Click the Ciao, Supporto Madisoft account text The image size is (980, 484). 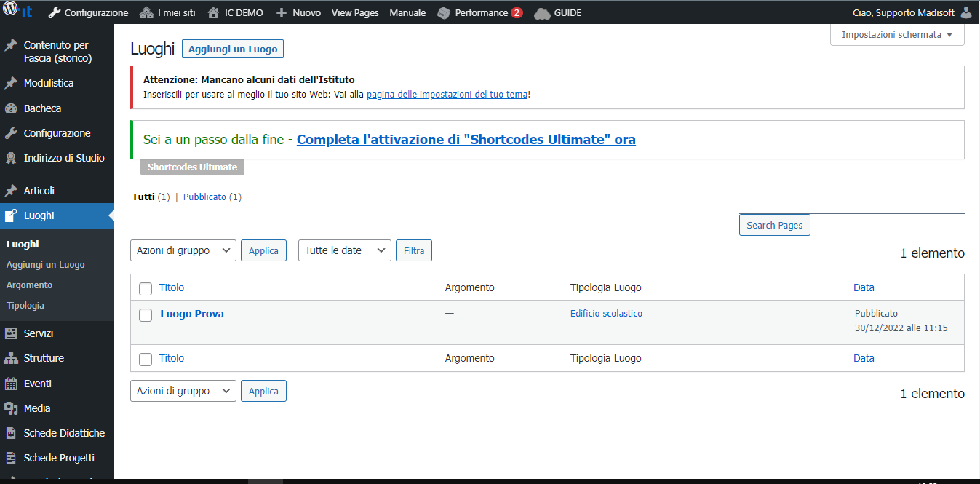tap(903, 12)
